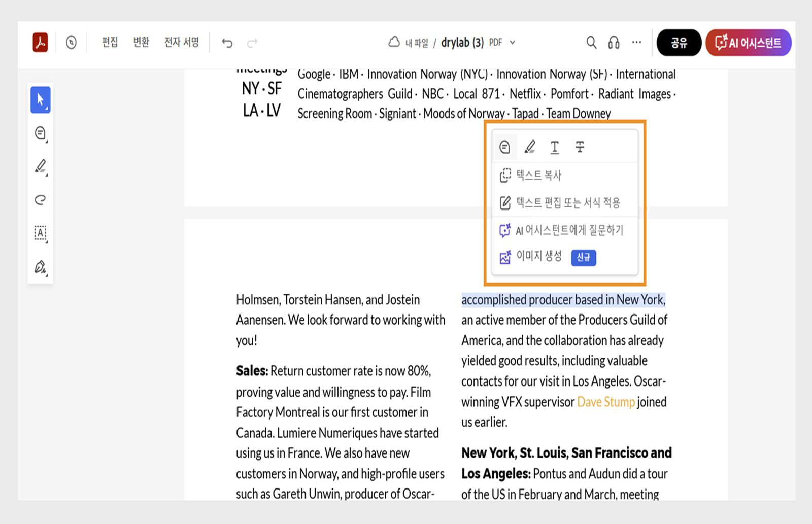Underline selected text from popup toolbar
The image size is (812, 524).
[555, 147]
